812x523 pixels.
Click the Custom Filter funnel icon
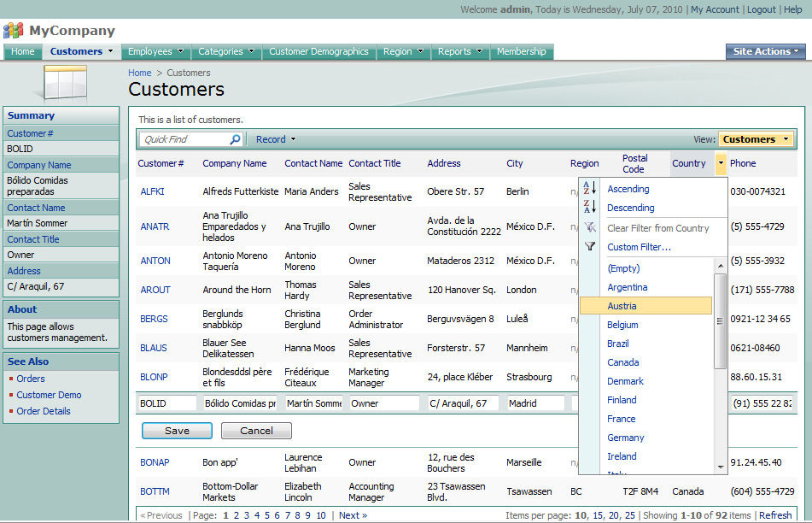(590, 246)
